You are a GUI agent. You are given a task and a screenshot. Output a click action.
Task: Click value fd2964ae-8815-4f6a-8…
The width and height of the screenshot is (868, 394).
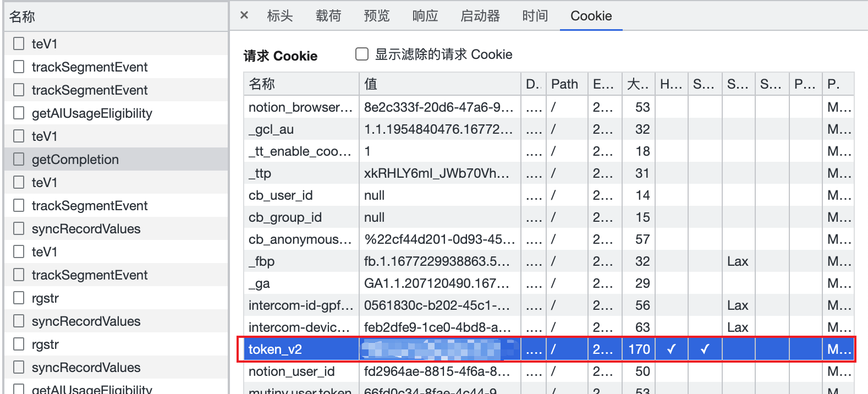pos(437,371)
